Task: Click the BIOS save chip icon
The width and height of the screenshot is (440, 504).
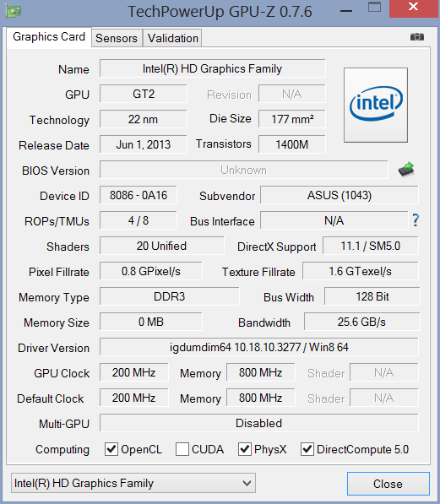Action: point(406,170)
